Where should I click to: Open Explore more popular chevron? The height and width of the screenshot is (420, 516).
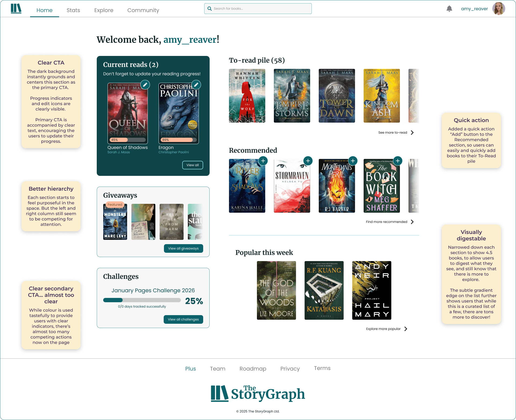(406, 329)
